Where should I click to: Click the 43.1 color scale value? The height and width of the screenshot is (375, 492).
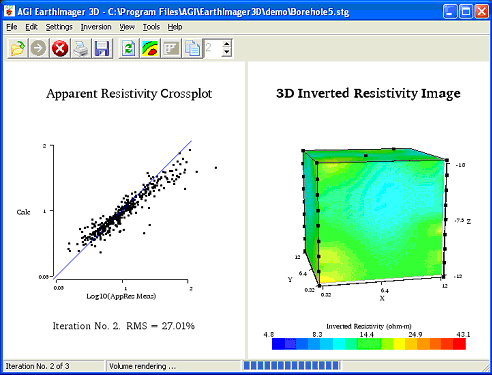[x=463, y=334]
